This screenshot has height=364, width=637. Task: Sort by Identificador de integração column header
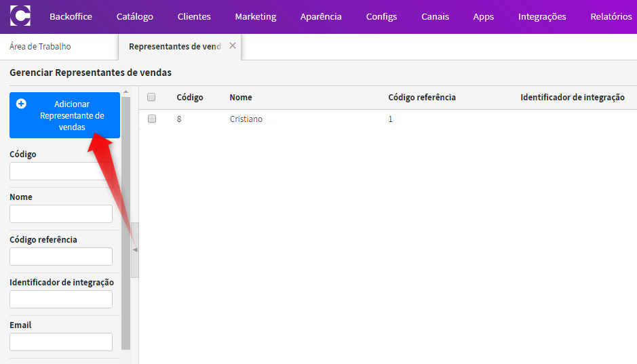(573, 98)
